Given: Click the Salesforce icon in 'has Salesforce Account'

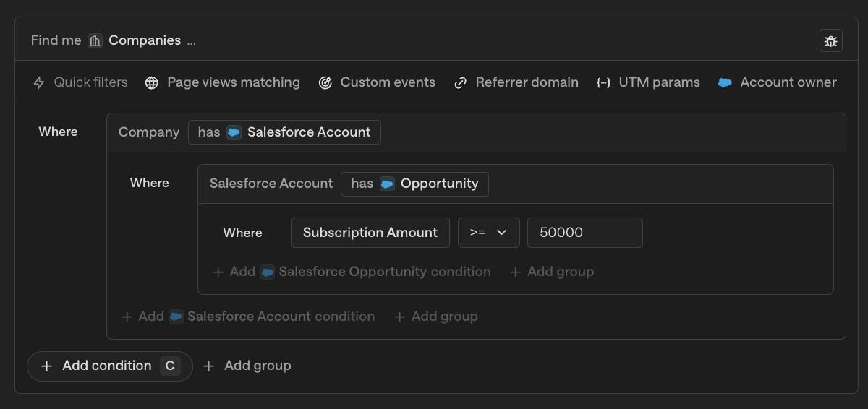Looking at the screenshot, I should (x=234, y=132).
